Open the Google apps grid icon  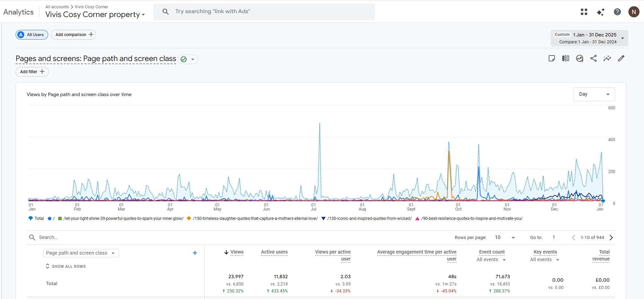coord(584,12)
